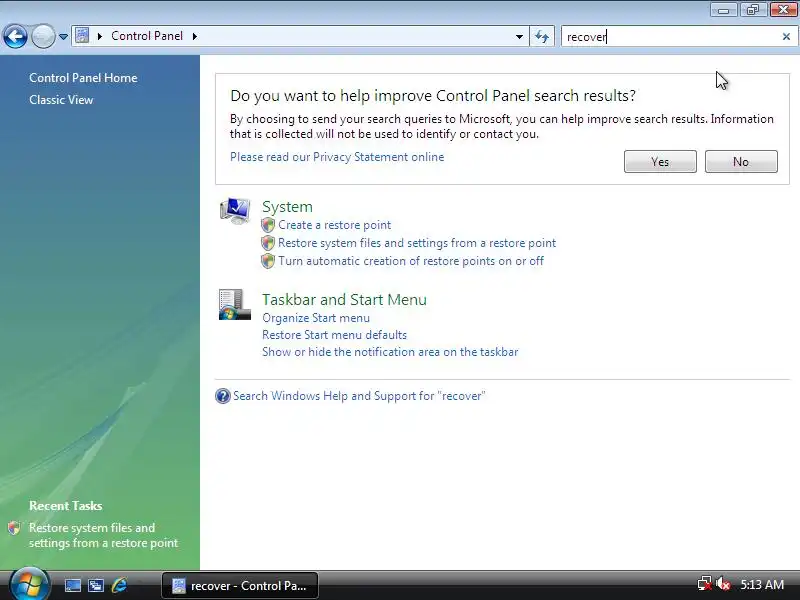Click shield icon in Recent Tasks
This screenshot has height=600, width=800.
pos(14,528)
